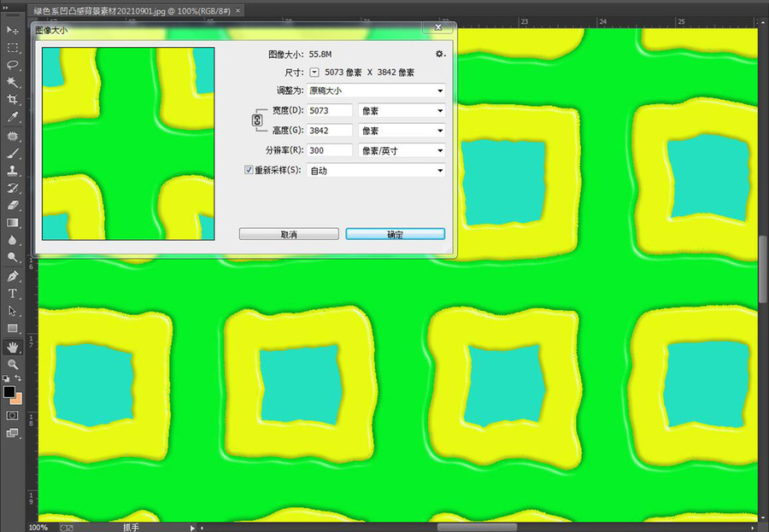
Task: Select the Eraser tool
Action: coord(12,205)
